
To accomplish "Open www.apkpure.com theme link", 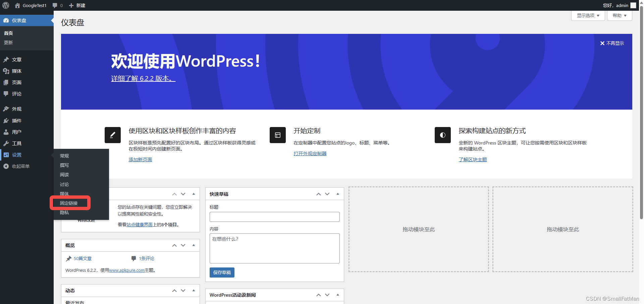I will pyautogui.click(x=127, y=270).
